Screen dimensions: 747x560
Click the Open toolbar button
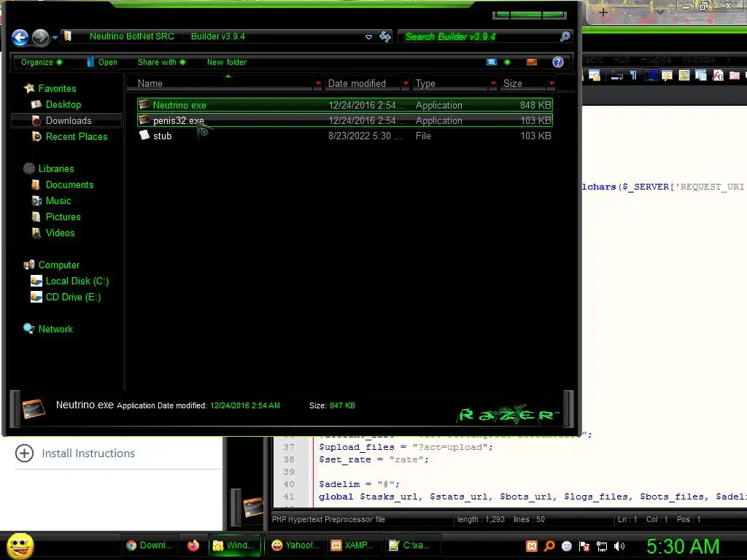102,62
